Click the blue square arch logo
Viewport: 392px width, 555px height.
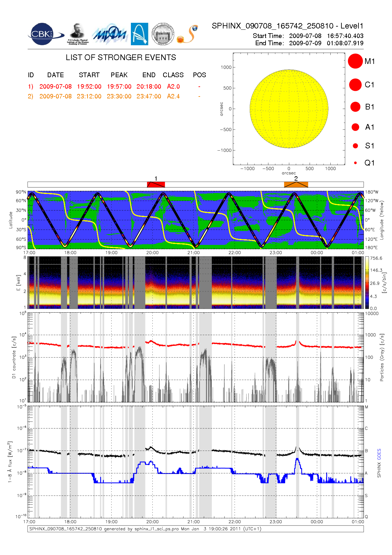tap(139, 34)
